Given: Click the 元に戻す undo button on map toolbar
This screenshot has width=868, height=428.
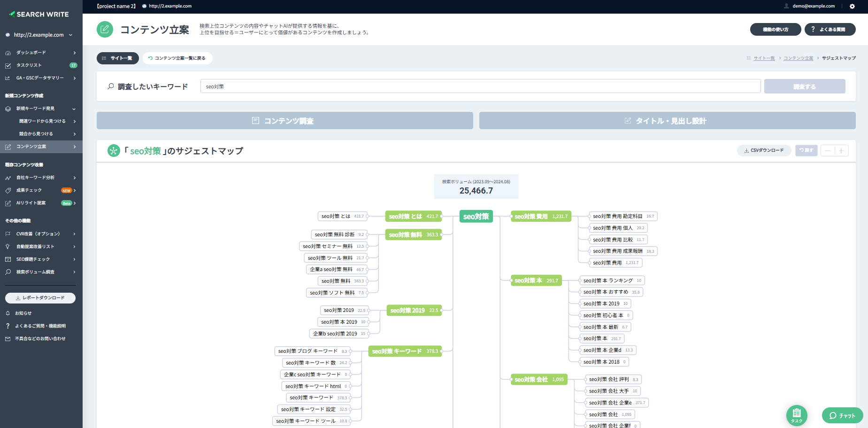Looking at the screenshot, I should [806, 150].
